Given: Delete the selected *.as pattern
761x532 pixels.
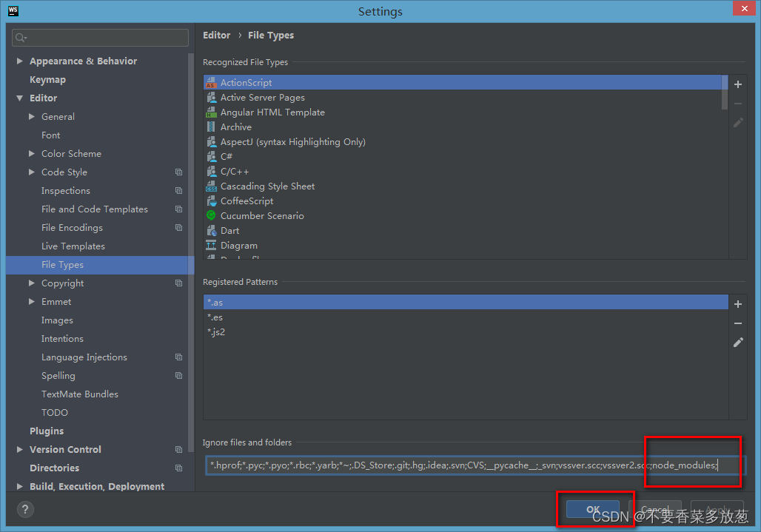Looking at the screenshot, I should coord(737,323).
